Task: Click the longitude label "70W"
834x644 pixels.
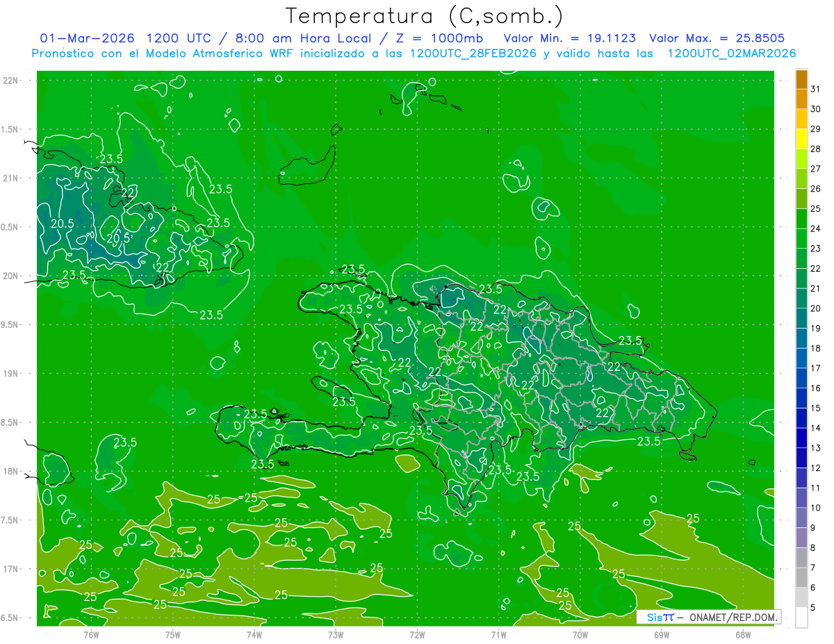Action: 580,634
